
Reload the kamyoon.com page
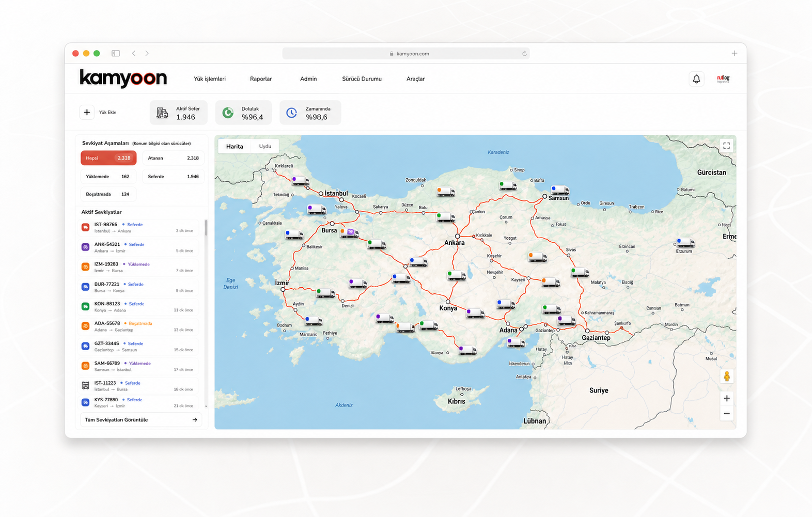[x=524, y=53]
